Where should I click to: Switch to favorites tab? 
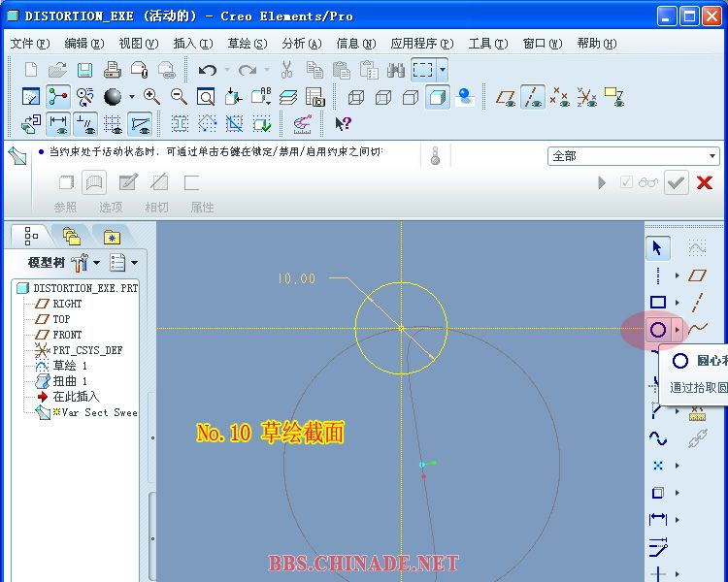[112, 237]
